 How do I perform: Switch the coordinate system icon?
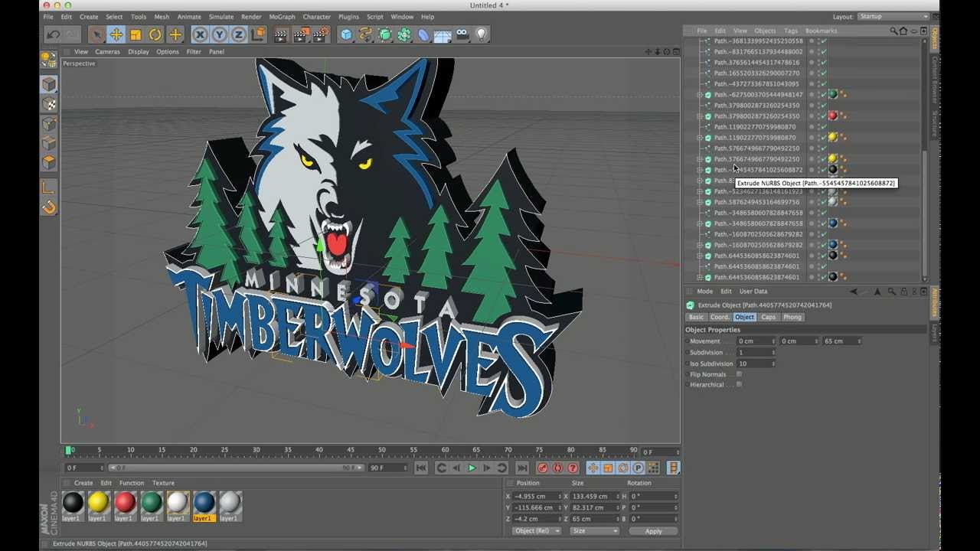[x=258, y=34]
